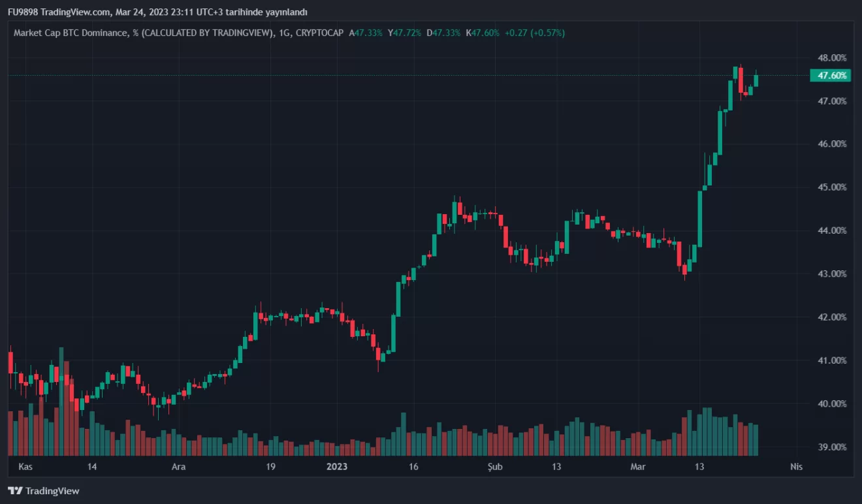Click the Ara month marker on time axis
Screen dimensions: 862x504
[178, 467]
